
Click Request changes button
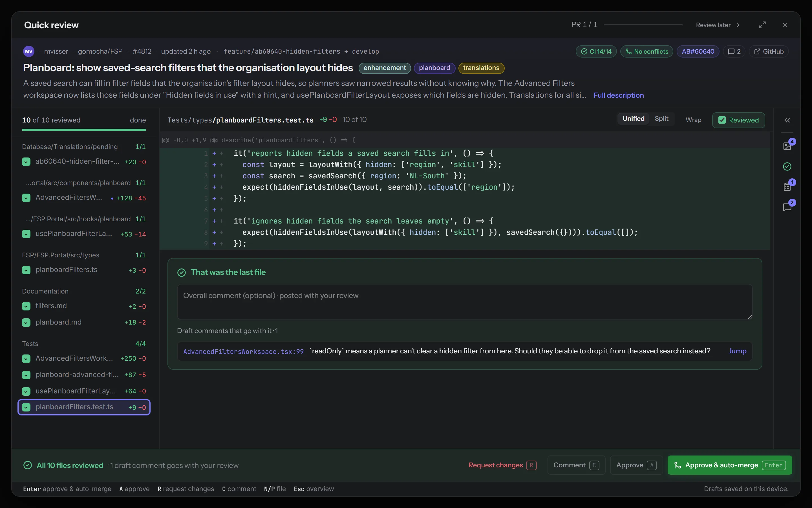pyautogui.click(x=502, y=465)
